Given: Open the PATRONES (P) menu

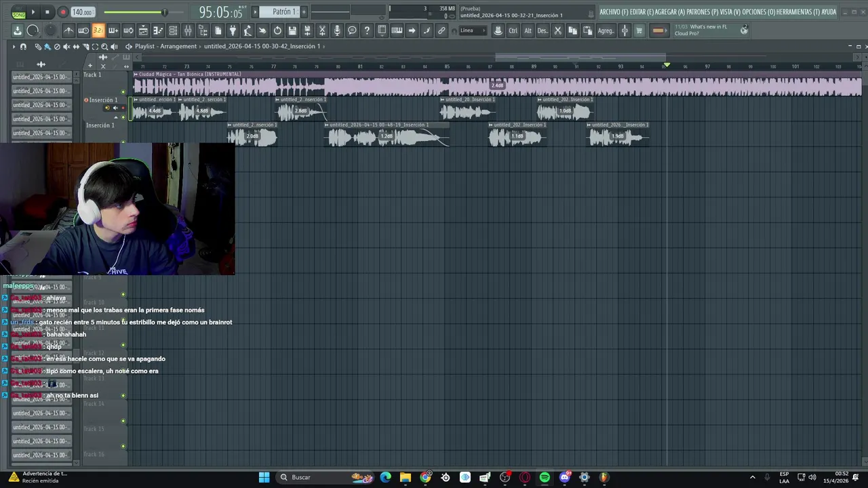Looking at the screenshot, I should [x=703, y=12].
